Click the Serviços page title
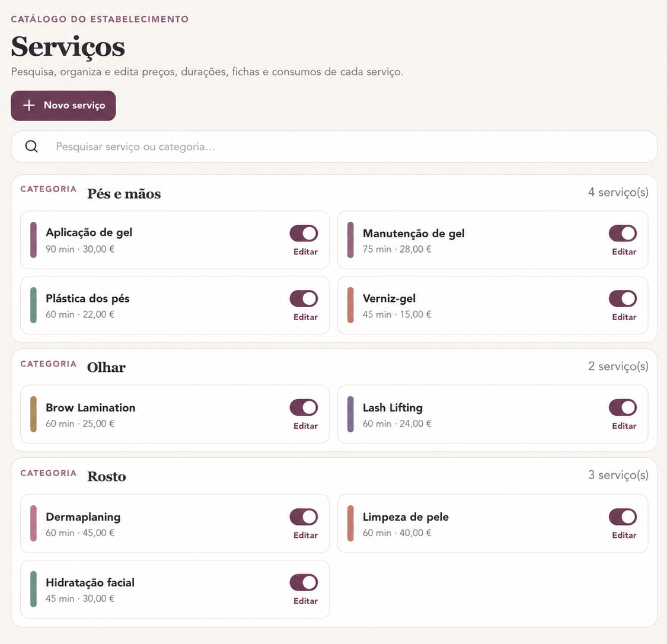Image resolution: width=667 pixels, height=644 pixels. coord(68,47)
